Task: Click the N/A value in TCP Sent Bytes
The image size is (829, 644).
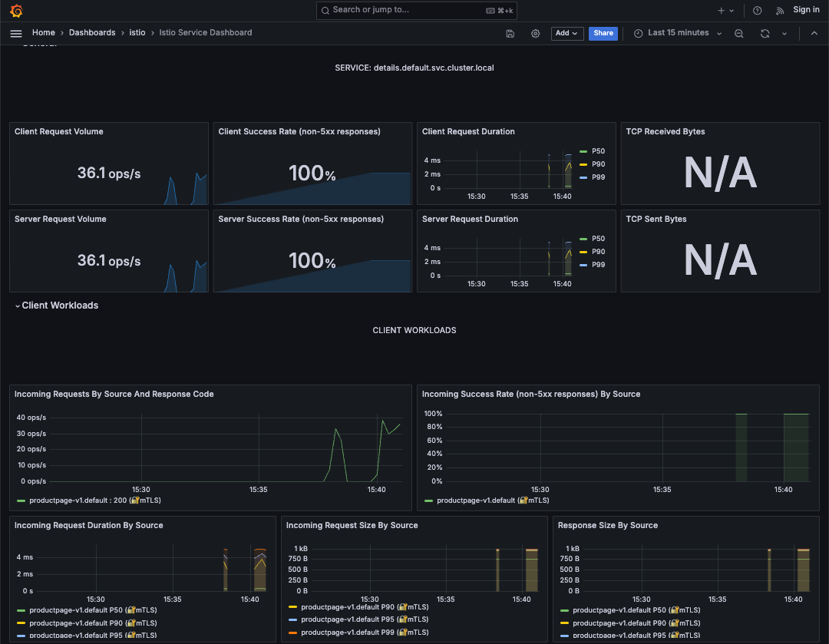Action: [720, 260]
